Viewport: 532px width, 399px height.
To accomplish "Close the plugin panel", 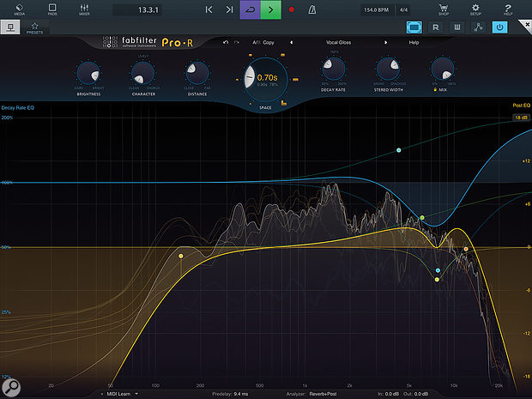I will click(527, 25).
